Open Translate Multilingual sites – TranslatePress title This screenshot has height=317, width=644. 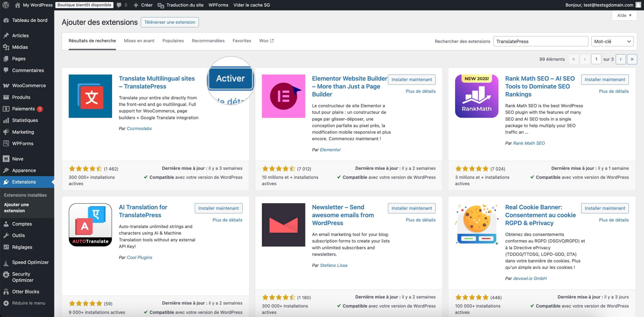[x=157, y=82]
